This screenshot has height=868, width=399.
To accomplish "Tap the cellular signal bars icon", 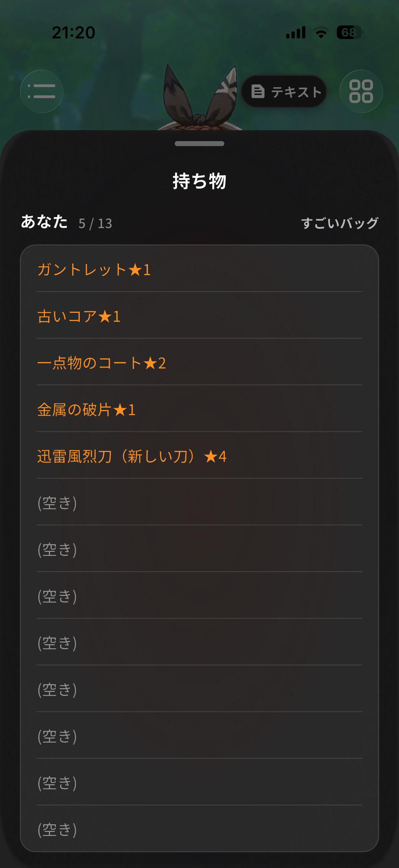I will (x=296, y=32).
